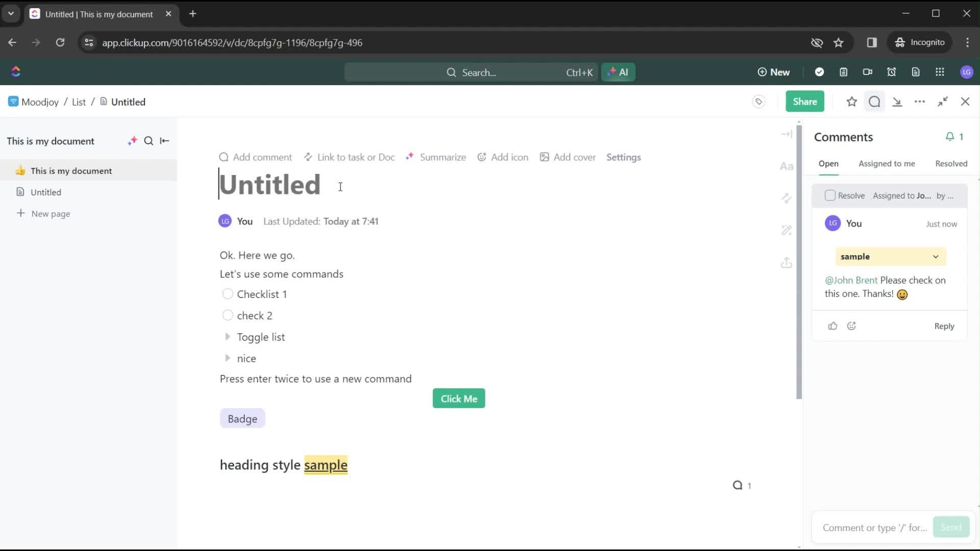This screenshot has width=980, height=551.
Task: Toggle the check 2 checkbox
Action: point(228,315)
